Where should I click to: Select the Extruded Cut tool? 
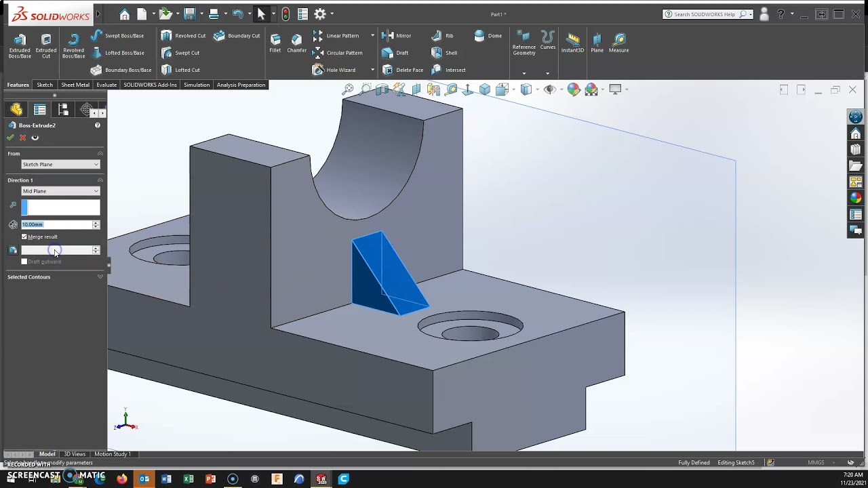tap(46, 45)
